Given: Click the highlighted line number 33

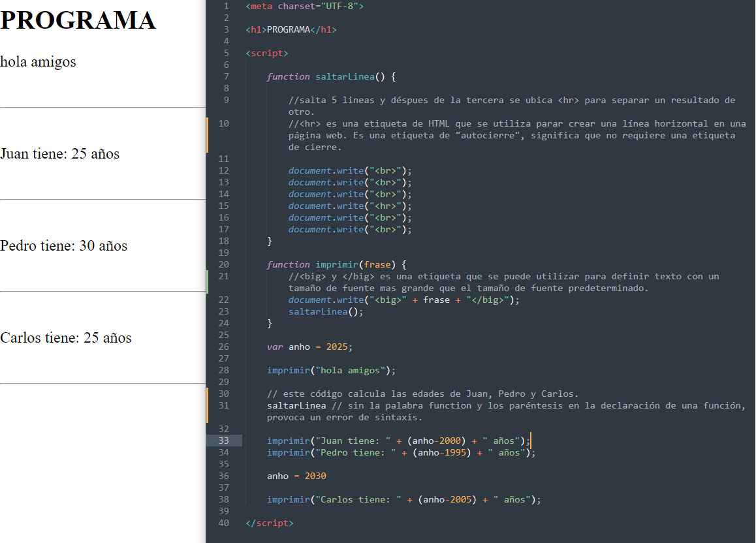Looking at the screenshot, I should (x=224, y=441).
